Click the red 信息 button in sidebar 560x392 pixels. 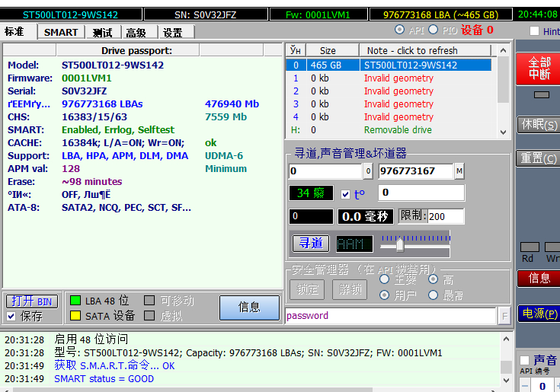pyautogui.click(x=539, y=278)
